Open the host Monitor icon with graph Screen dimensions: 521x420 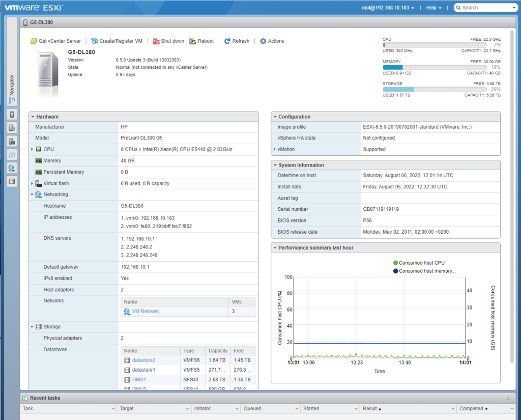pos(12,142)
